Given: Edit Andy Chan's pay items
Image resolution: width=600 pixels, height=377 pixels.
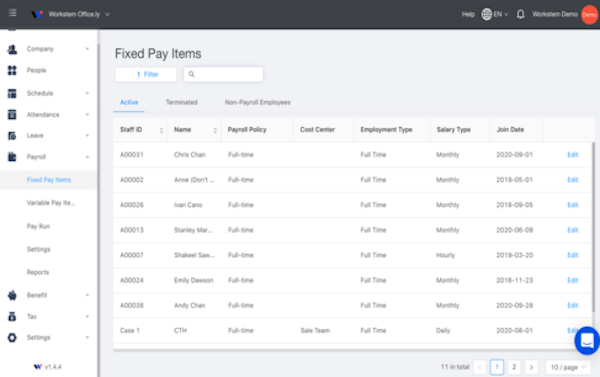Looking at the screenshot, I should pos(572,305).
